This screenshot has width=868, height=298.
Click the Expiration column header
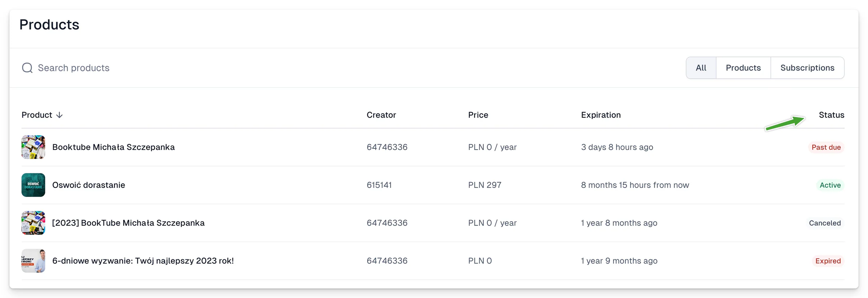[601, 115]
